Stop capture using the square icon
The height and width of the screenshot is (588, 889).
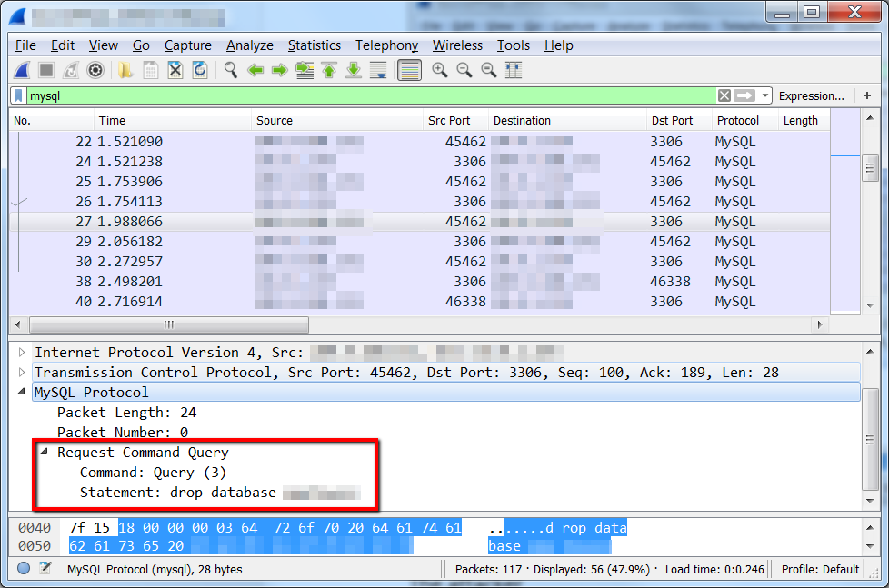[x=46, y=70]
